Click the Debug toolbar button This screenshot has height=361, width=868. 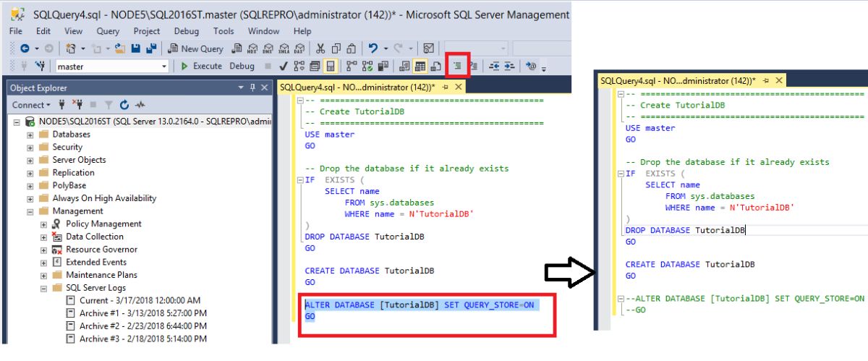coord(242,66)
